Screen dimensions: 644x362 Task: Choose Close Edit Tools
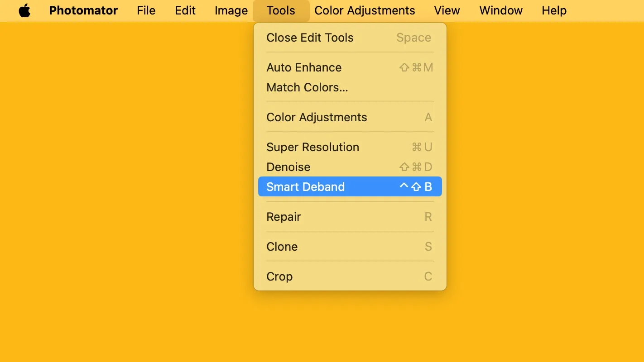point(350,38)
